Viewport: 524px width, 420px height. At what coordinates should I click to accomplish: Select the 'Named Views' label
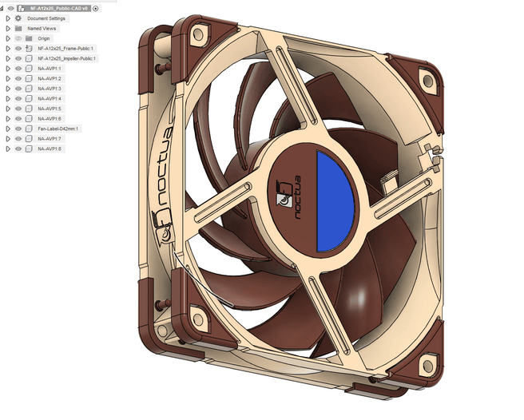42,29
